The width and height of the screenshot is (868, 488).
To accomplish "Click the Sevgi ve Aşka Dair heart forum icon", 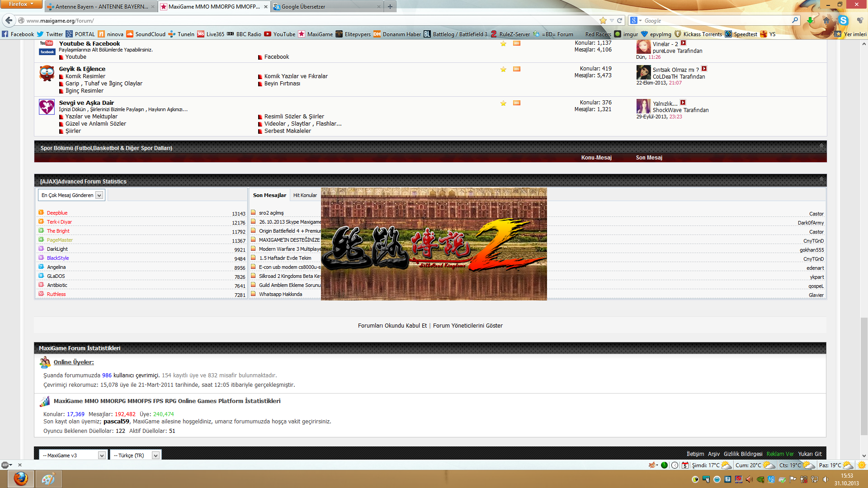I will (47, 107).
